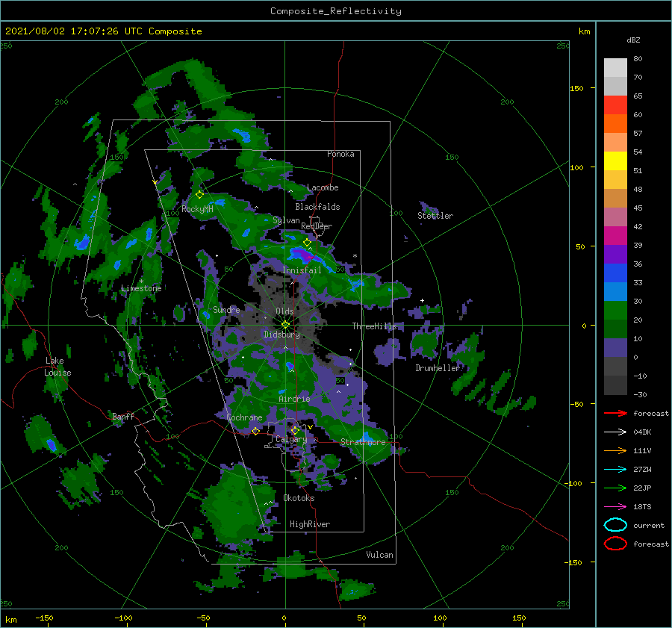Click the km label at bottom-left corner
This screenshot has height=628, width=672.
point(10,620)
